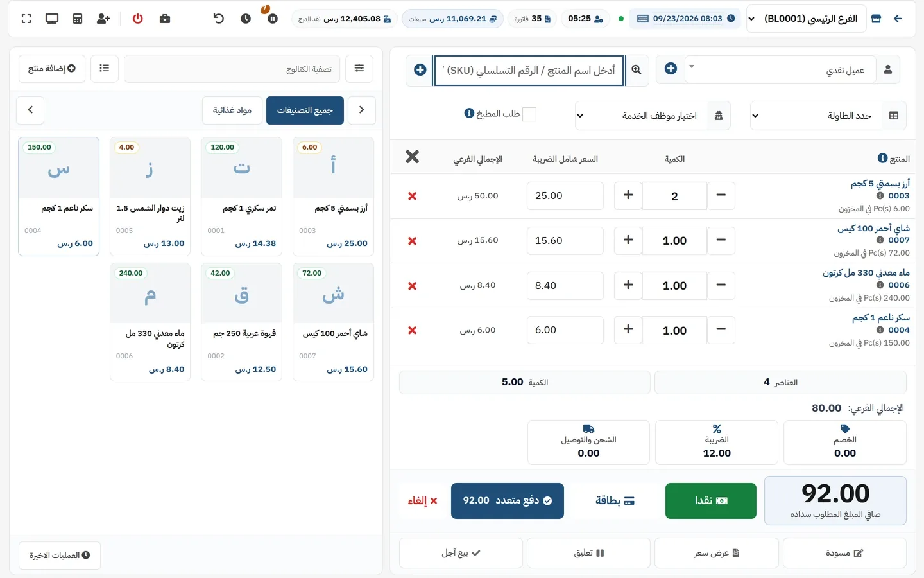Open the الخصم discount box
924x578 pixels.
(844, 442)
